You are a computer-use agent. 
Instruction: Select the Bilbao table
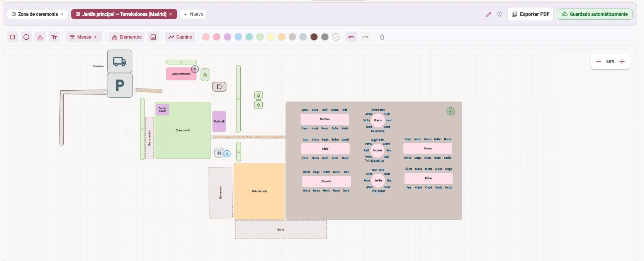pos(429,178)
